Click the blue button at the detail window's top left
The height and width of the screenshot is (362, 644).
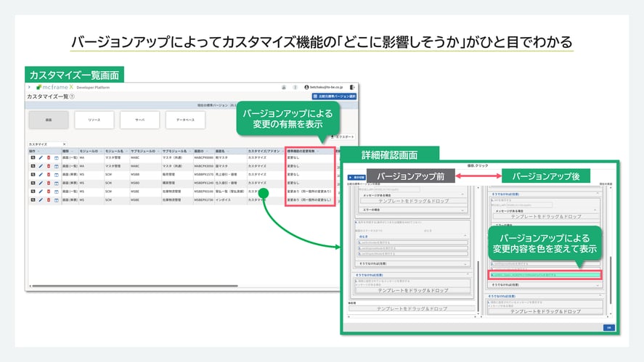coord(356,177)
